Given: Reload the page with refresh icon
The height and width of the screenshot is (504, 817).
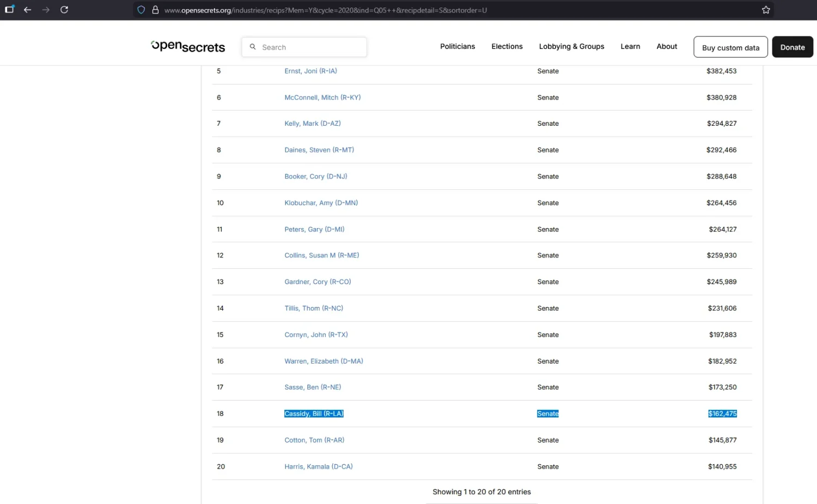Looking at the screenshot, I should 64,10.
